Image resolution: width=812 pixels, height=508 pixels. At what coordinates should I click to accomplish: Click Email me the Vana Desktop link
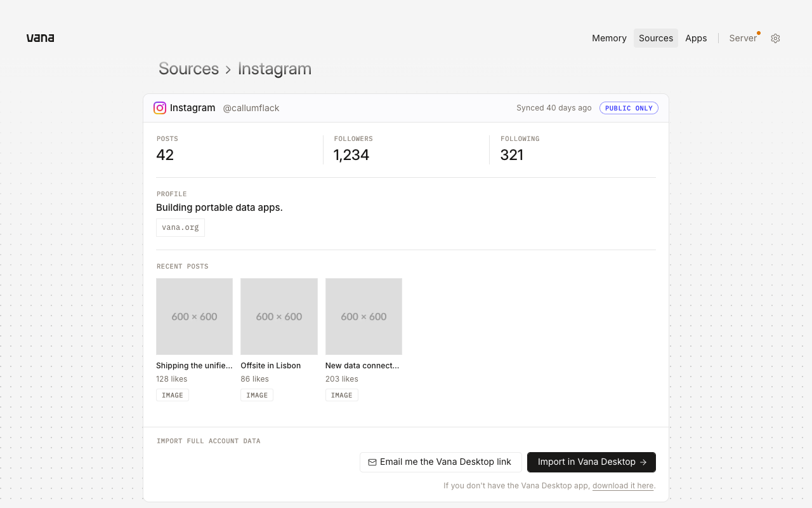441,462
